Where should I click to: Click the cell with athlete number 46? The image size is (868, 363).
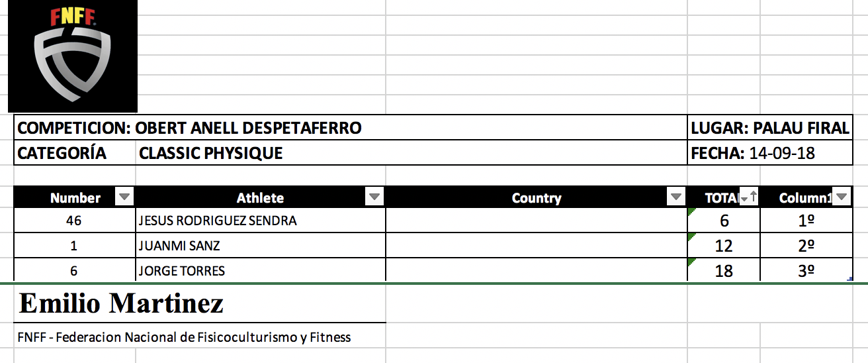coord(74,221)
